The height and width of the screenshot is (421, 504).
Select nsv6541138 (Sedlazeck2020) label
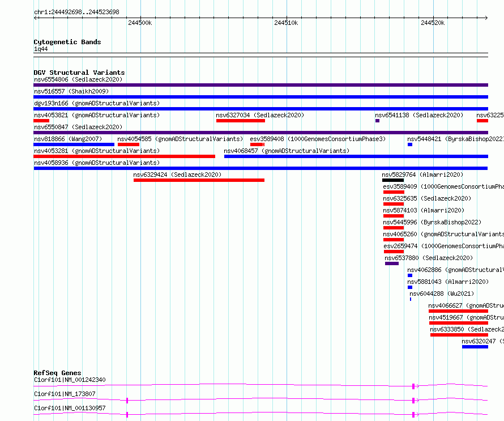point(419,115)
